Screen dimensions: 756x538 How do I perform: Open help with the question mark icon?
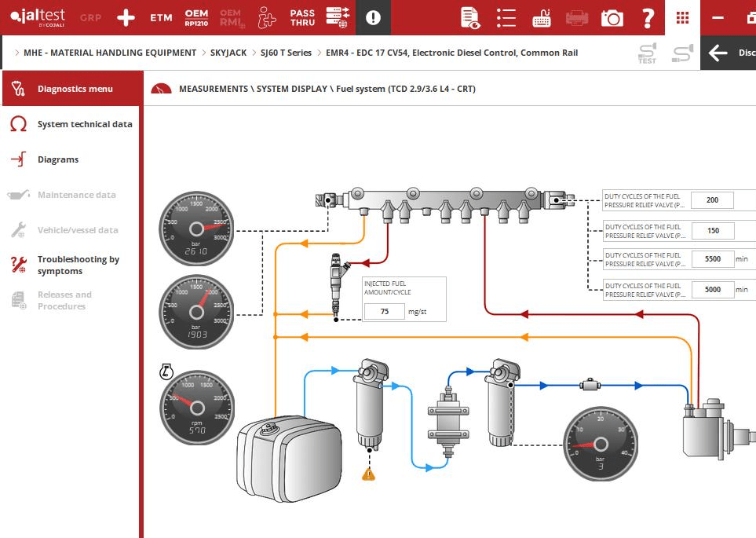coord(647,17)
